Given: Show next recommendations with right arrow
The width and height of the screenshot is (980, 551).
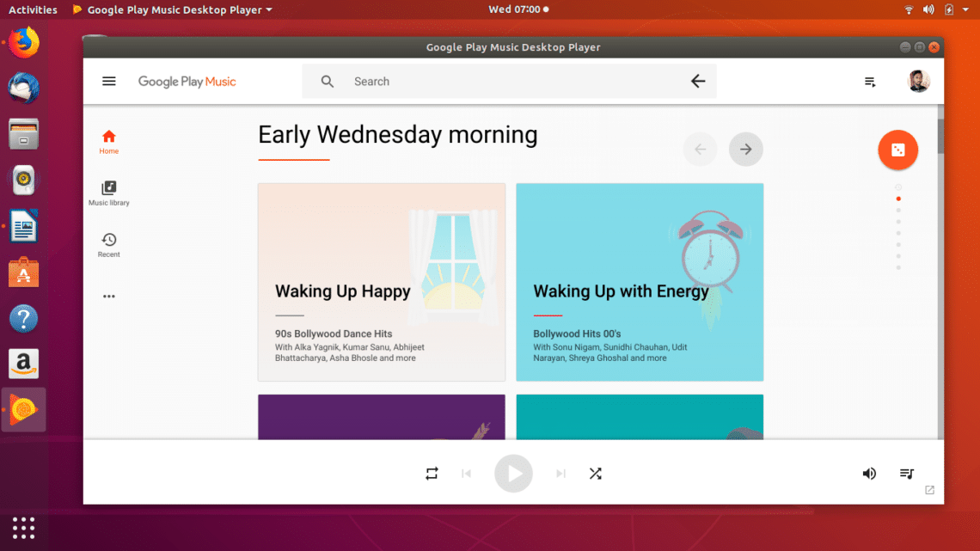Looking at the screenshot, I should click(745, 150).
